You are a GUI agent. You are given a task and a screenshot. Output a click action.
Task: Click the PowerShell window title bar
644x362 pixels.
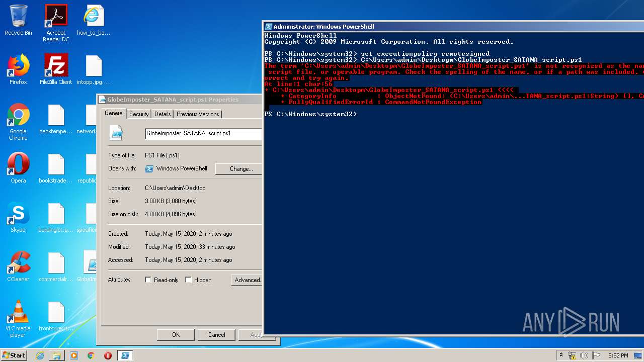[x=453, y=27]
